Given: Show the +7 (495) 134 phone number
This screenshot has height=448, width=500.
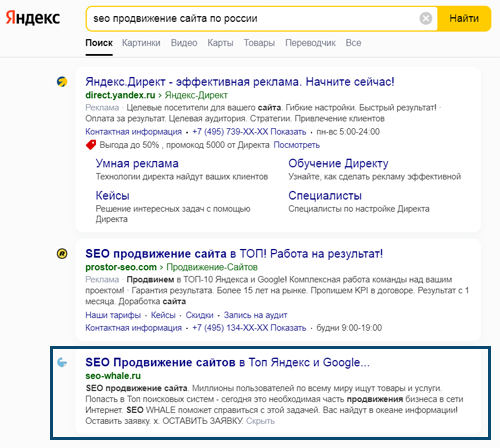Looking at the screenshot, I should click(x=249, y=328).
